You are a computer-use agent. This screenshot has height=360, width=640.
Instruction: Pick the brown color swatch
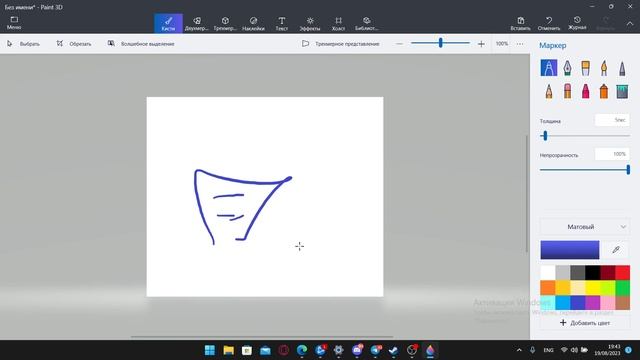click(622, 303)
